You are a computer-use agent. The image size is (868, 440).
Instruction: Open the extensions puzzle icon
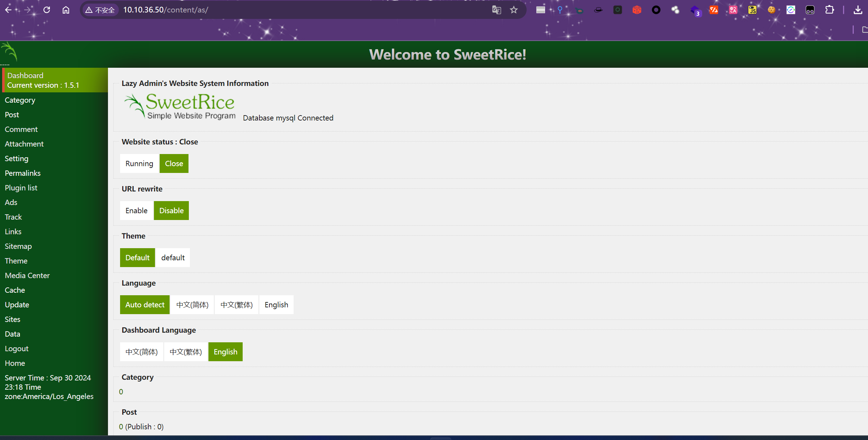[830, 10]
